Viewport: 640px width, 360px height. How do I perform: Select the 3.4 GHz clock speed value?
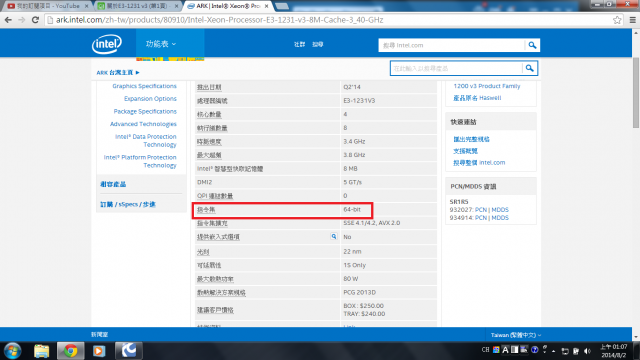(x=354, y=142)
